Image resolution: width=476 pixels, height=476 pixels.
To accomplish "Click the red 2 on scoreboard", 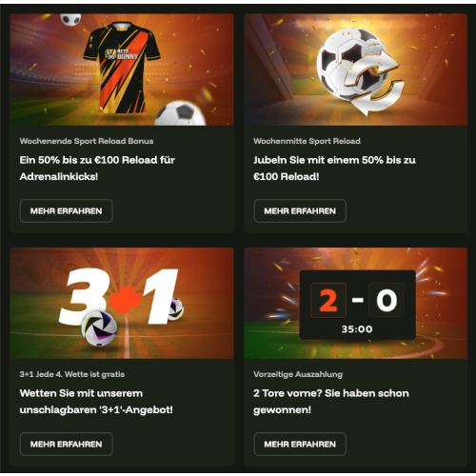I will [328, 300].
